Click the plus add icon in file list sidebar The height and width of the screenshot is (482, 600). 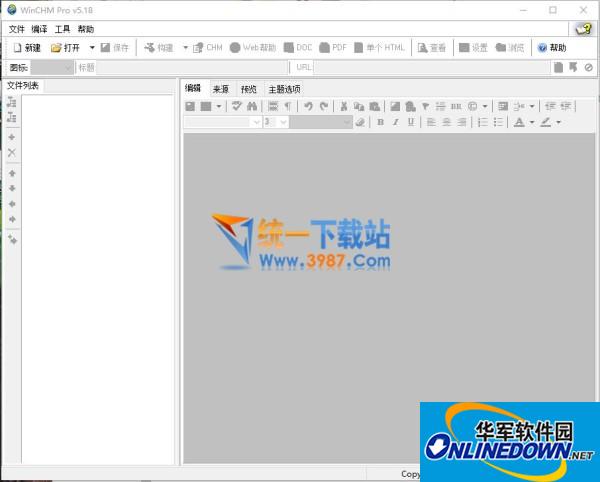12,137
